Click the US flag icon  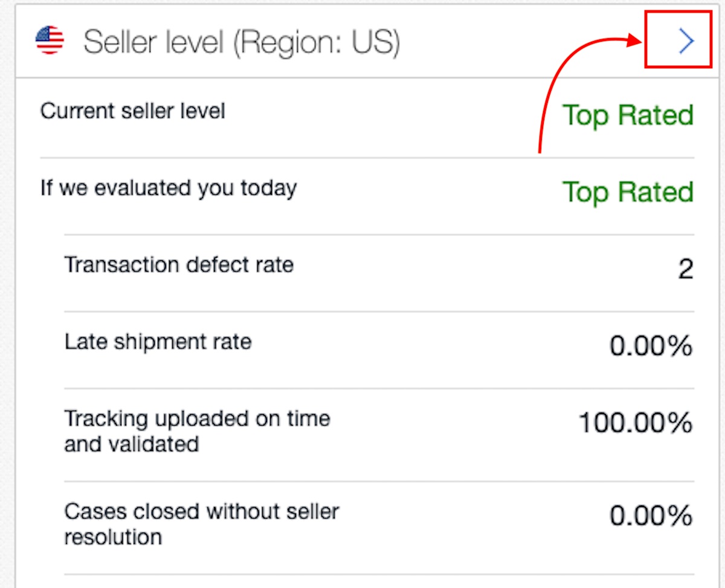[x=50, y=41]
